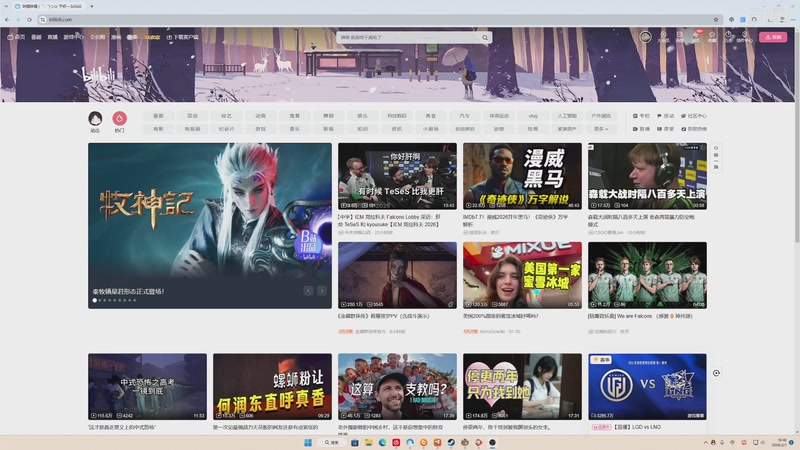Open the LGD vs LNG live stream thumbnail

click(x=647, y=387)
